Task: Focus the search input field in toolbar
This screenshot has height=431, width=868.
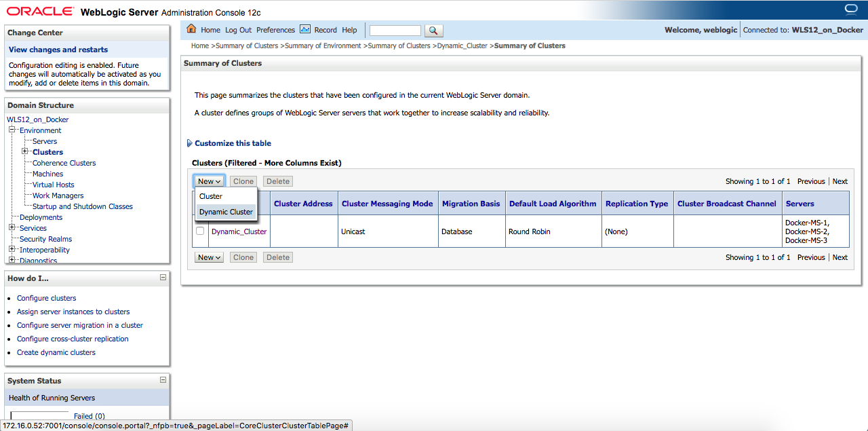Action: coord(395,31)
